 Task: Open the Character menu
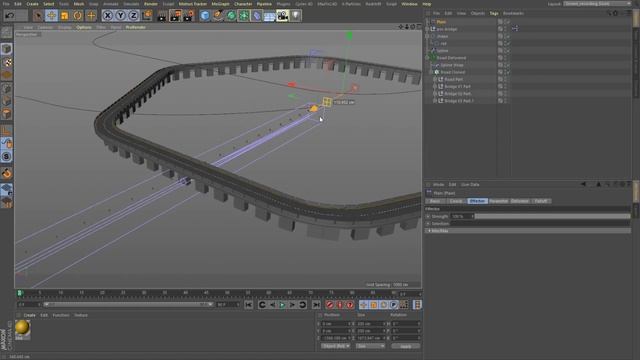point(243,4)
